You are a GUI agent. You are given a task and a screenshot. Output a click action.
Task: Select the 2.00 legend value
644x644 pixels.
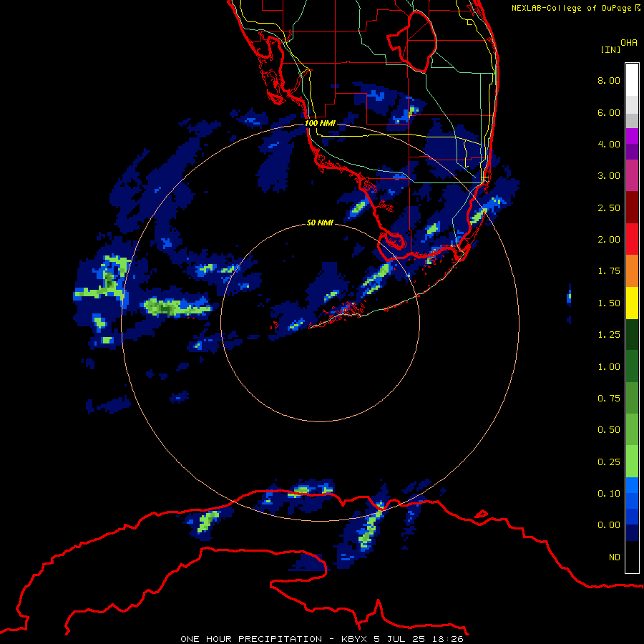click(x=609, y=240)
